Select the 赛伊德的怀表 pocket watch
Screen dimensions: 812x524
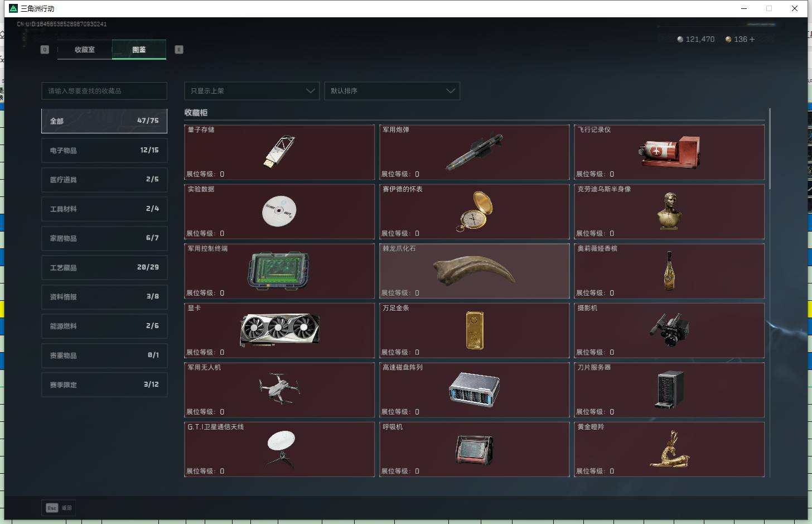pos(474,211)
